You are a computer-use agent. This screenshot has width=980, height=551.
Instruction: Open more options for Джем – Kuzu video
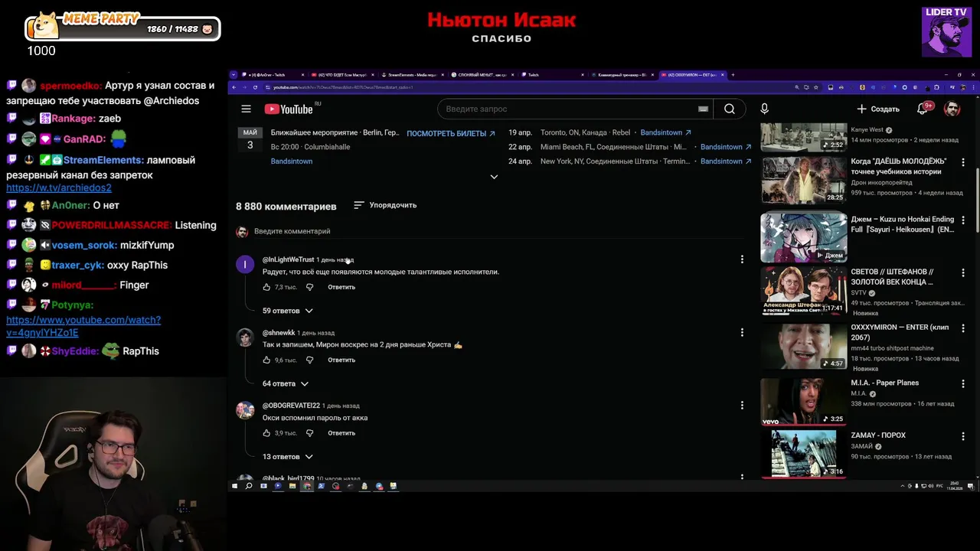click(x=963, y=220)
